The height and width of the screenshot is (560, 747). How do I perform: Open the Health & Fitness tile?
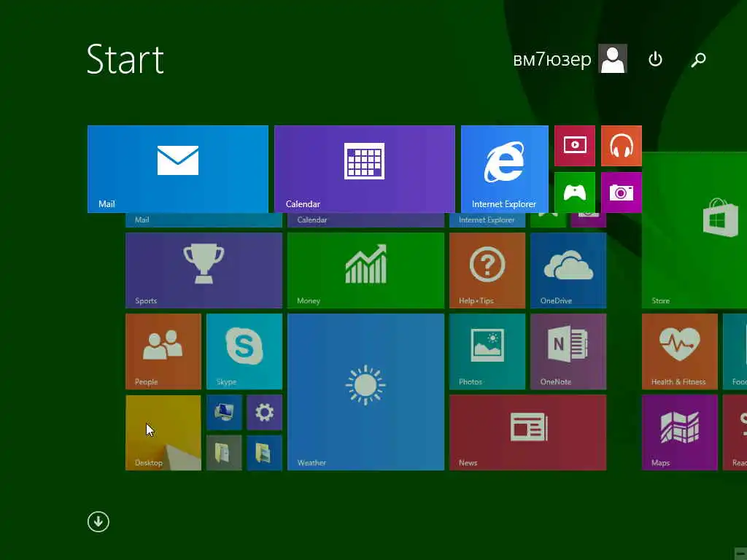[x=680, y=351]
